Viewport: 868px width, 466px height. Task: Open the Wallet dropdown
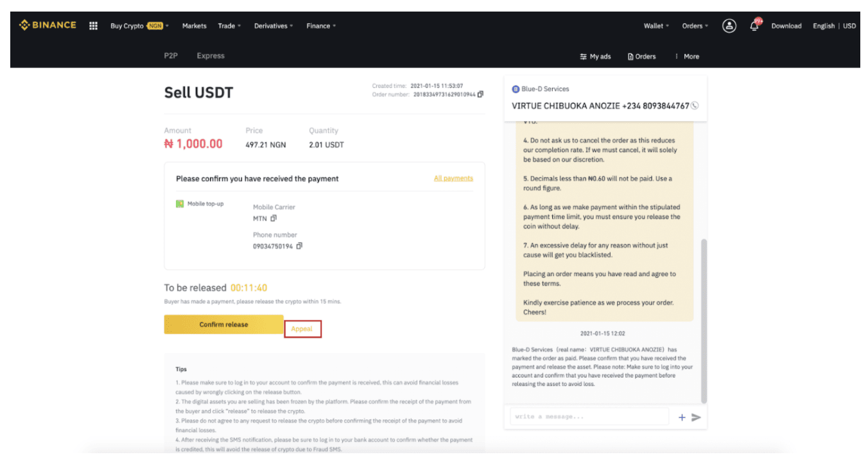click(656, 26)
